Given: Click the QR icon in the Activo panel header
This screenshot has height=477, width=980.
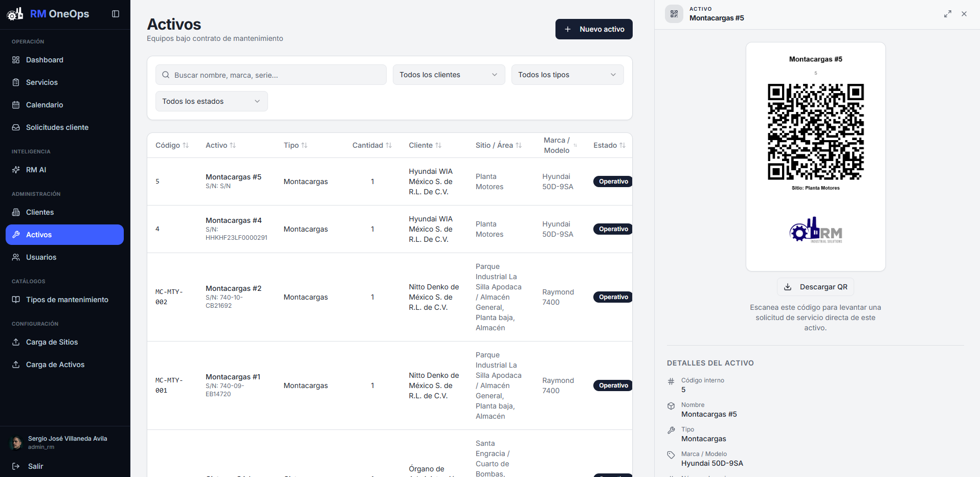Looking at the screenshot, I should 674,14.
